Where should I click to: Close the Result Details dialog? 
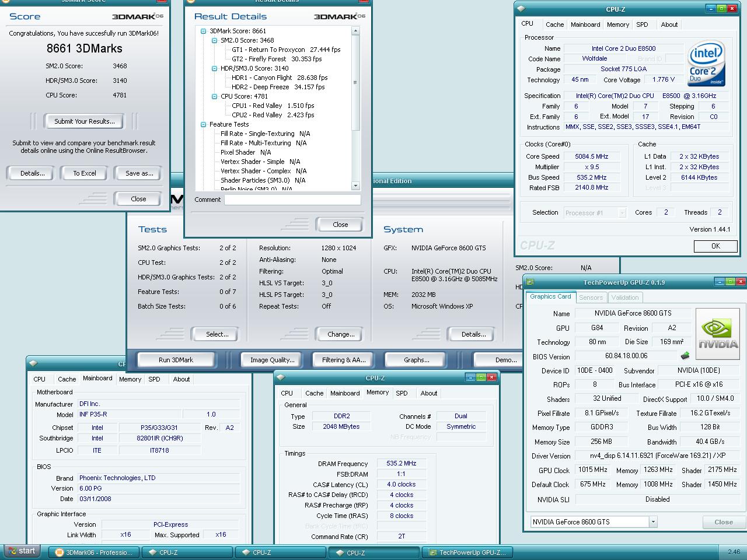tap(340, 225)
